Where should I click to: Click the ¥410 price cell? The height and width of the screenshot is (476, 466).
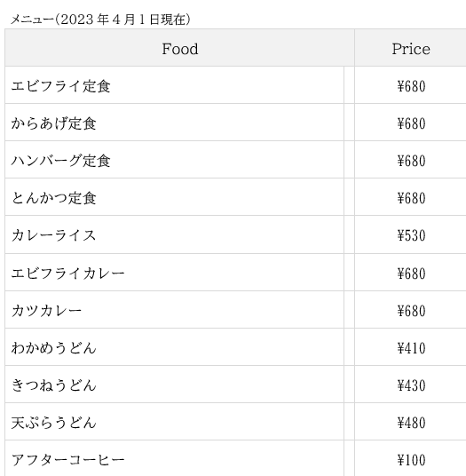410,347
